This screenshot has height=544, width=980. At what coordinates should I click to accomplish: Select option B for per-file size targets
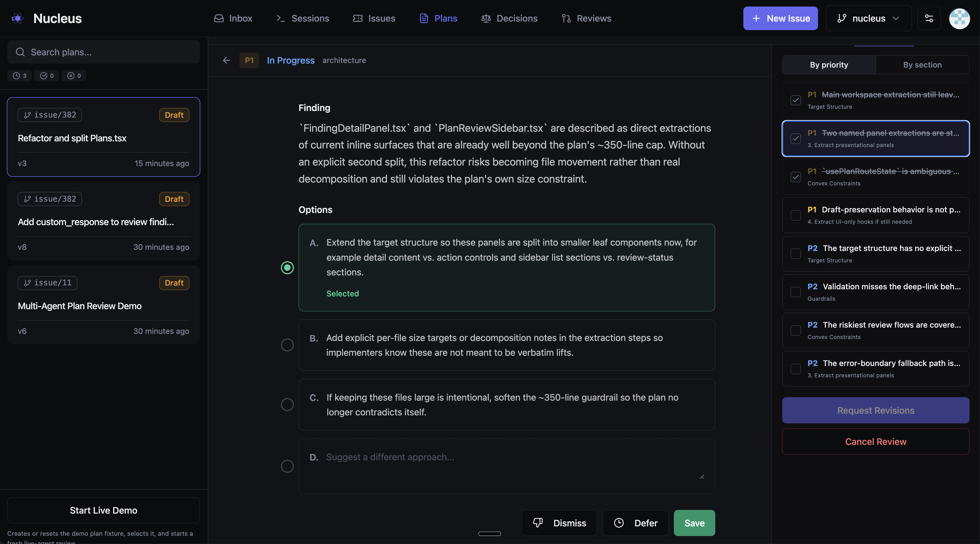(287, 345)
